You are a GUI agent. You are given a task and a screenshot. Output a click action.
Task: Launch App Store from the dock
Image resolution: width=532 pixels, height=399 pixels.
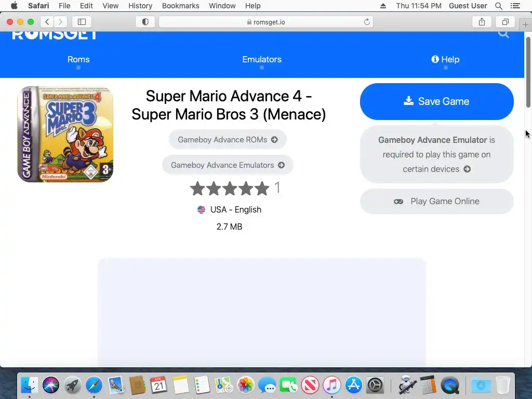(353, 385)
